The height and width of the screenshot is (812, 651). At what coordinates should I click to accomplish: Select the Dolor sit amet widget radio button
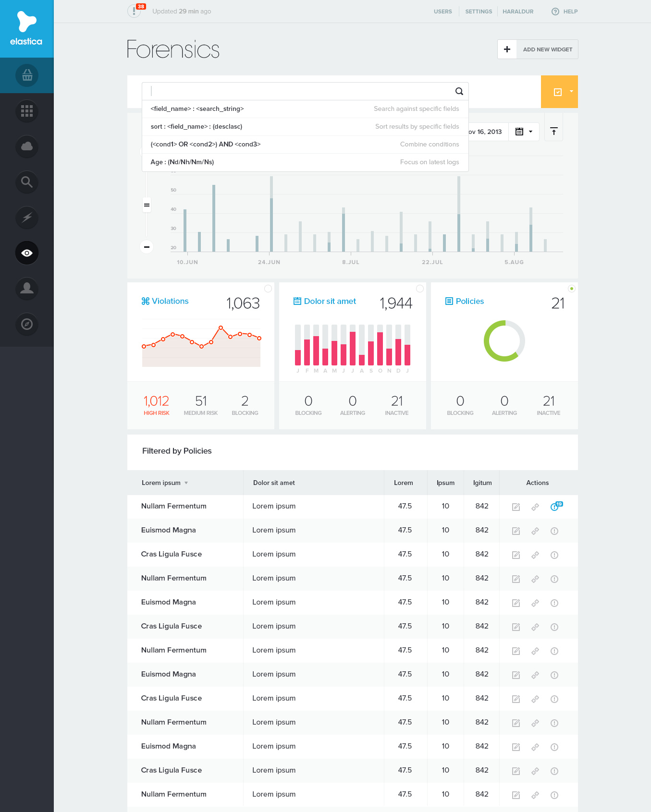point(420,289)
